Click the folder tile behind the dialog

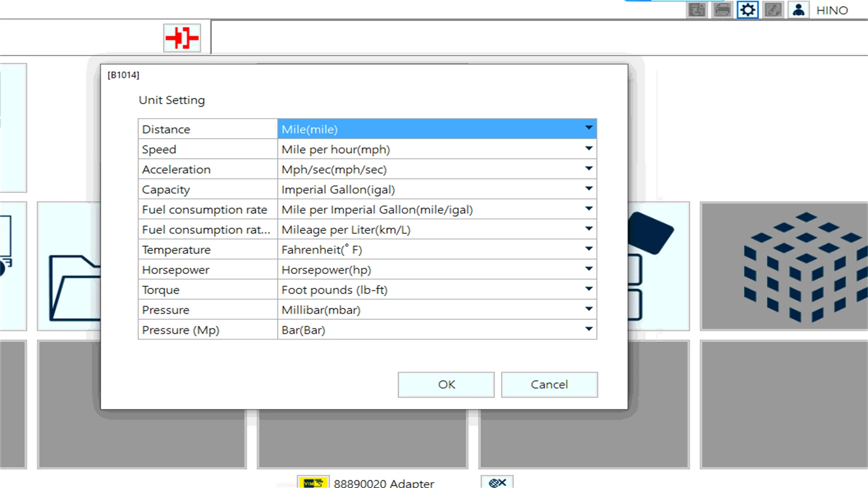(x=69, y=266)
